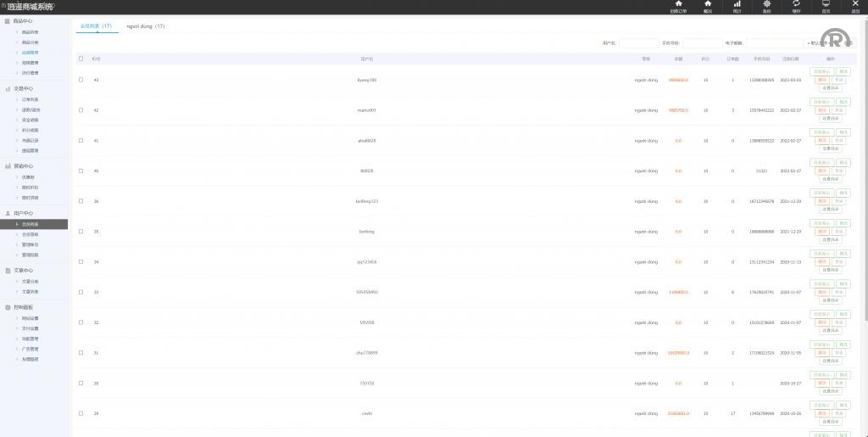The width and height of the screenshot is (868, 437).
Task: Open the monitor icon for the homepage
Action: click(x=826, y=4)
